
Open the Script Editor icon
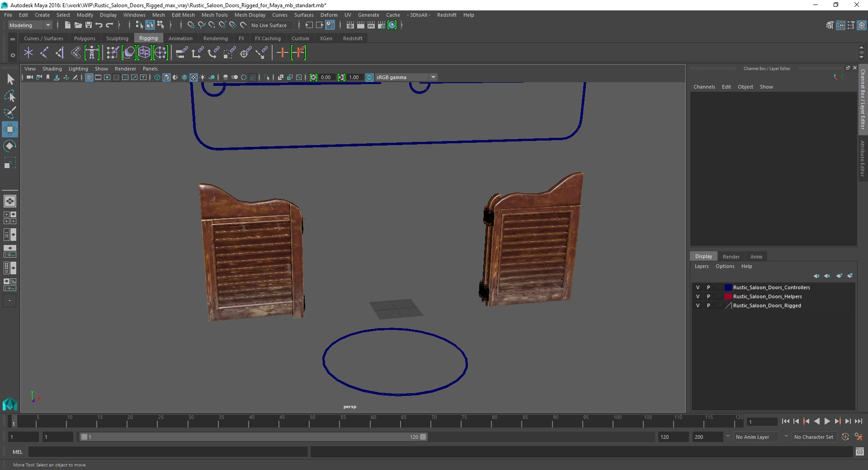click(x=859, y=451)
